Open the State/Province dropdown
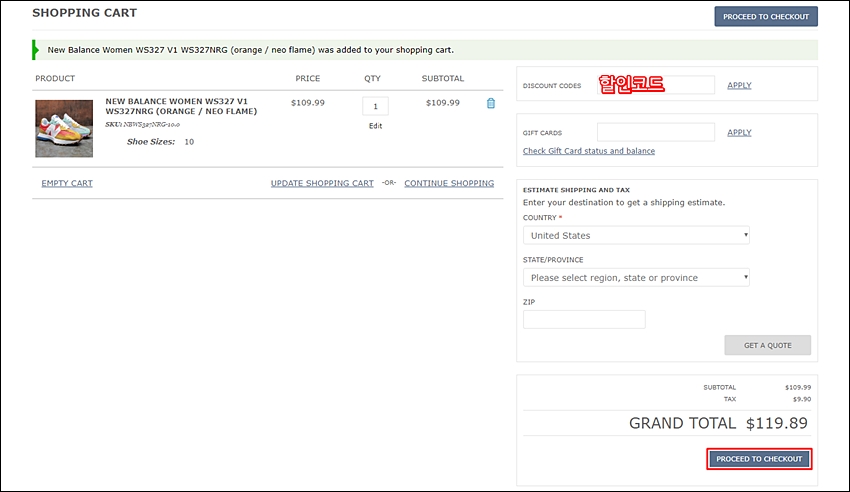The width and height of the screenshot is (850, 492). point(636,277)
